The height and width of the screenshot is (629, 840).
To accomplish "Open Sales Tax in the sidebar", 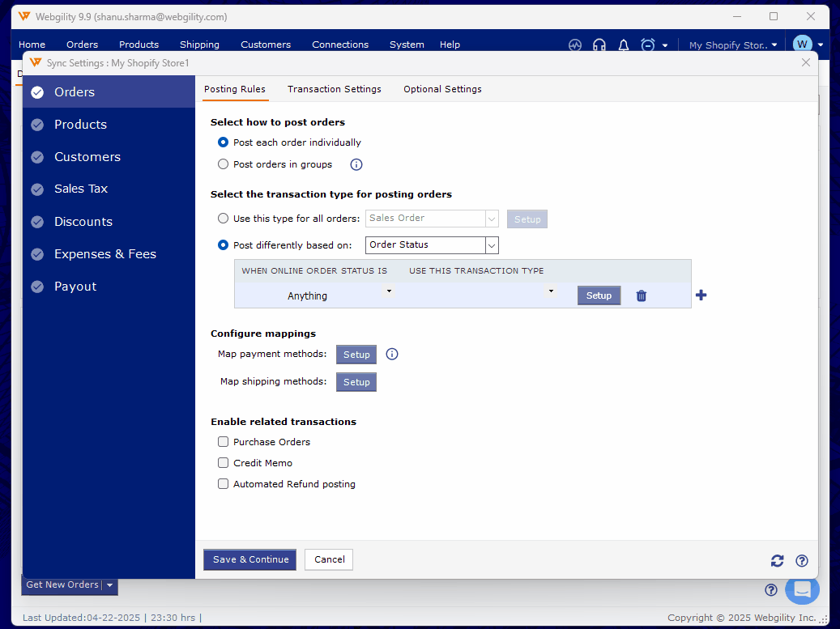I will point(81,189).
